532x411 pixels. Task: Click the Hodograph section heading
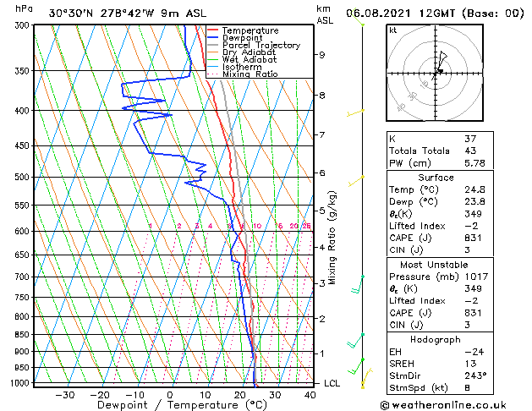tap(436, 340)
